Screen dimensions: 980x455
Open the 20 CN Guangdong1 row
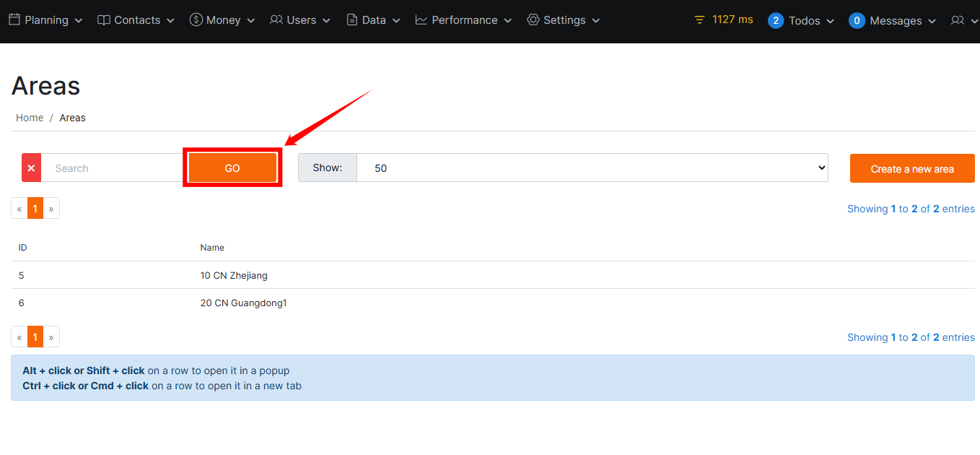243,303
